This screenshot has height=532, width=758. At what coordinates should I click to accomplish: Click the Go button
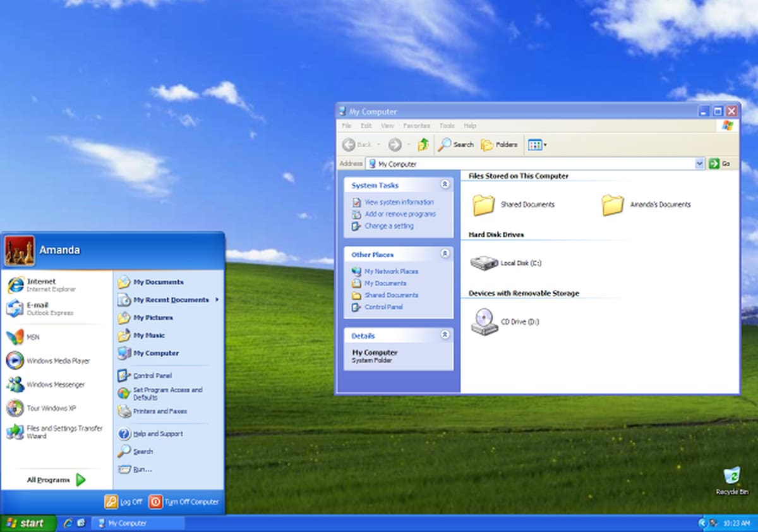pyautogui.click(x=720, y=164)
